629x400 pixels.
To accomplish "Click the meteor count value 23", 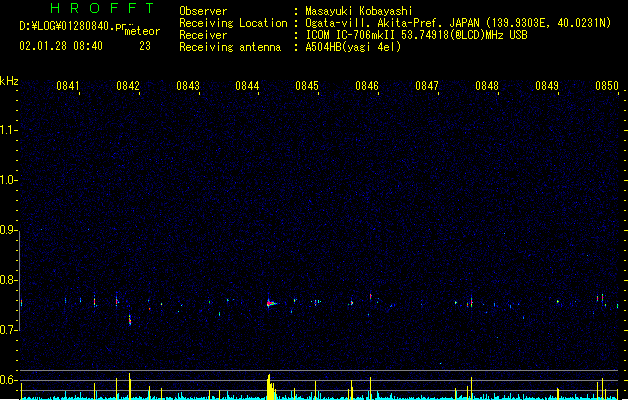I will point(145,46).
